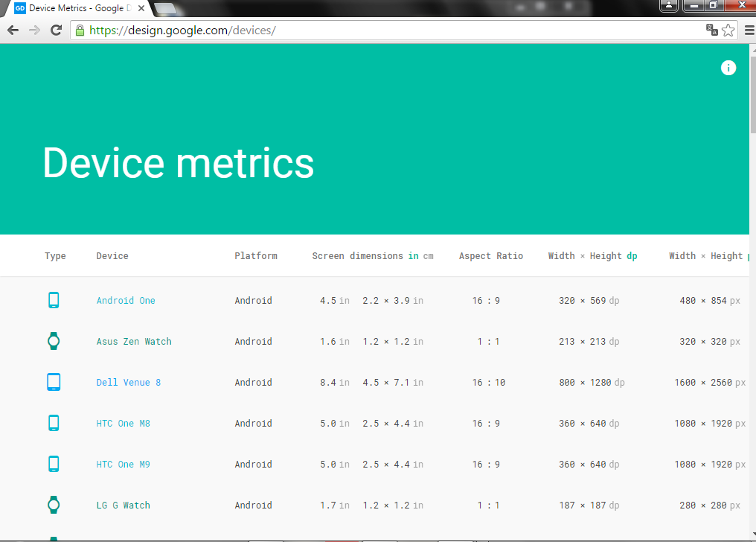Click the translate icon in the address bar

712,30
